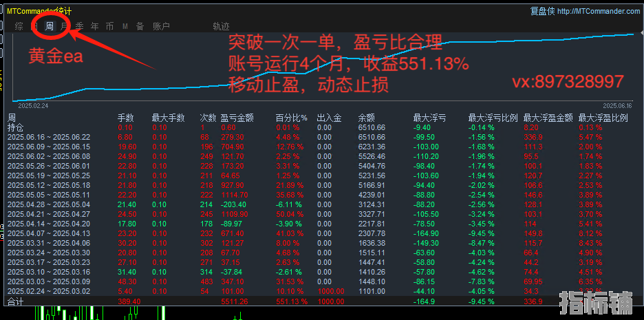The width and height of the screenshot is (644, 320).
Task: Click the profit value 927.90
Action: tap(231, 185)
